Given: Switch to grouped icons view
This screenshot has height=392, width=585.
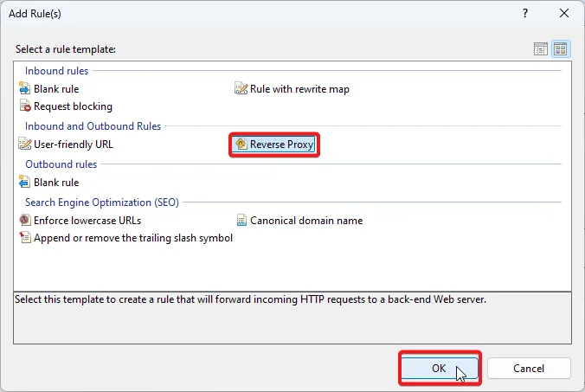Looking at the screenshot, I should 560,49.
